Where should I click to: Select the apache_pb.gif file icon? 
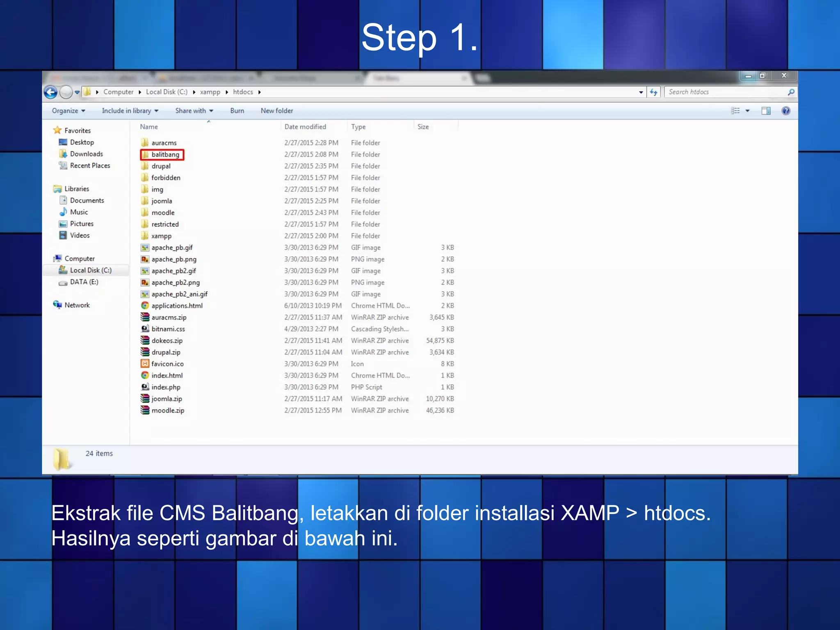pos(145,248)
